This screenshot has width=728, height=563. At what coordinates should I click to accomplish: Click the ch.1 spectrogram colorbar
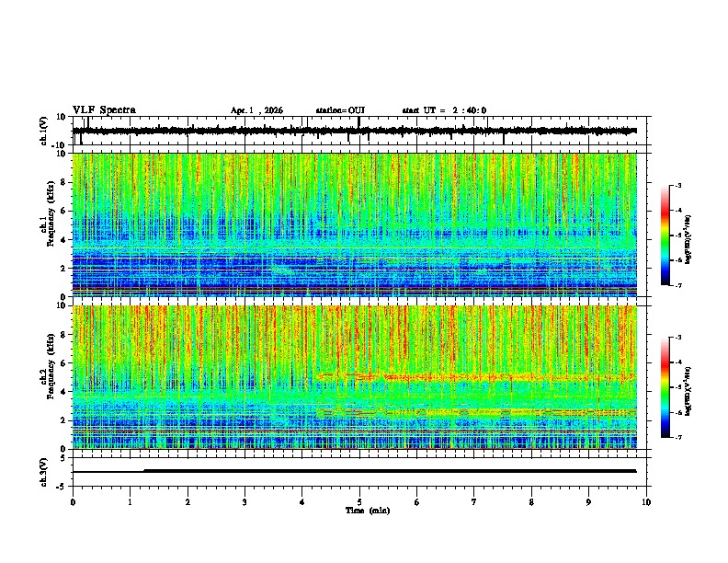coord(665,236)
